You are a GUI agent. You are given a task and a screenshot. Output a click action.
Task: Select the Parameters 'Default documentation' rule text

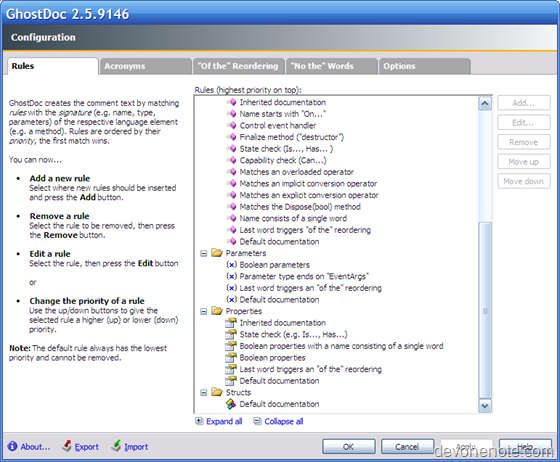click(279, 300)
